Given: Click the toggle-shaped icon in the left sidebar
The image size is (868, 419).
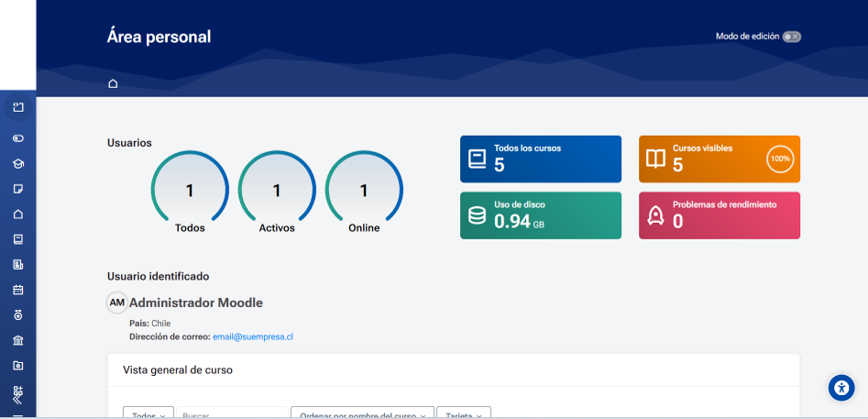Looking at the screenshot, I should click(x=18, y=138).
